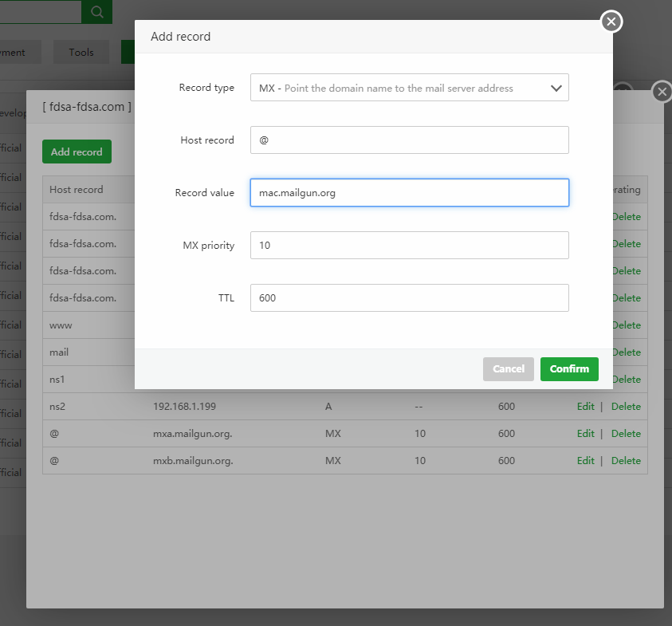Viewport: 672px width, 626px height.
Task: Select the MX priority field
Action: pyautogui.click(x=409, y=245)
